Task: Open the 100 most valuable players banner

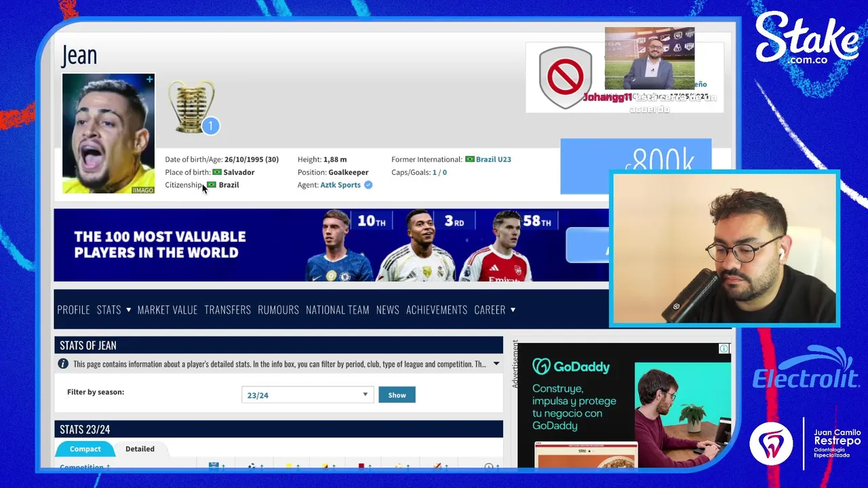Action: [331, 245]
